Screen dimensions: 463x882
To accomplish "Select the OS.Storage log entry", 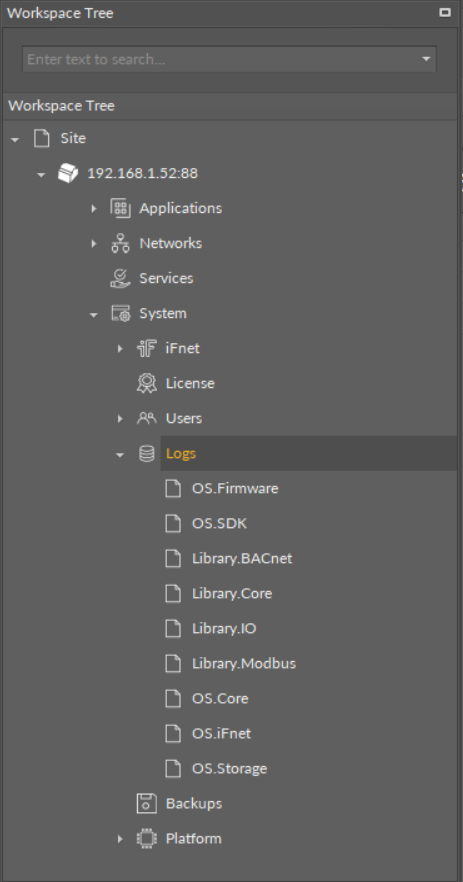I will pyautogui.click(x=230, y=769).
